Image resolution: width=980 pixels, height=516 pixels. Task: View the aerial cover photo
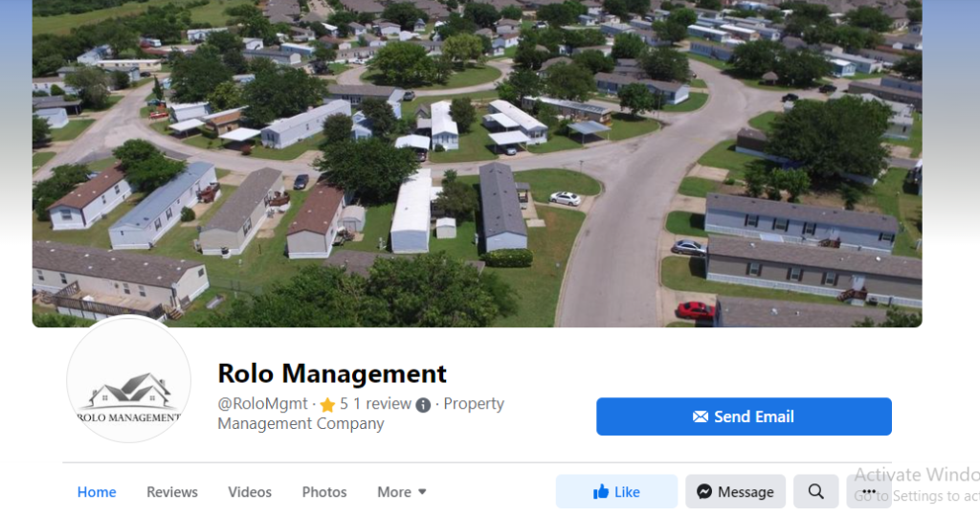[477, 164]
